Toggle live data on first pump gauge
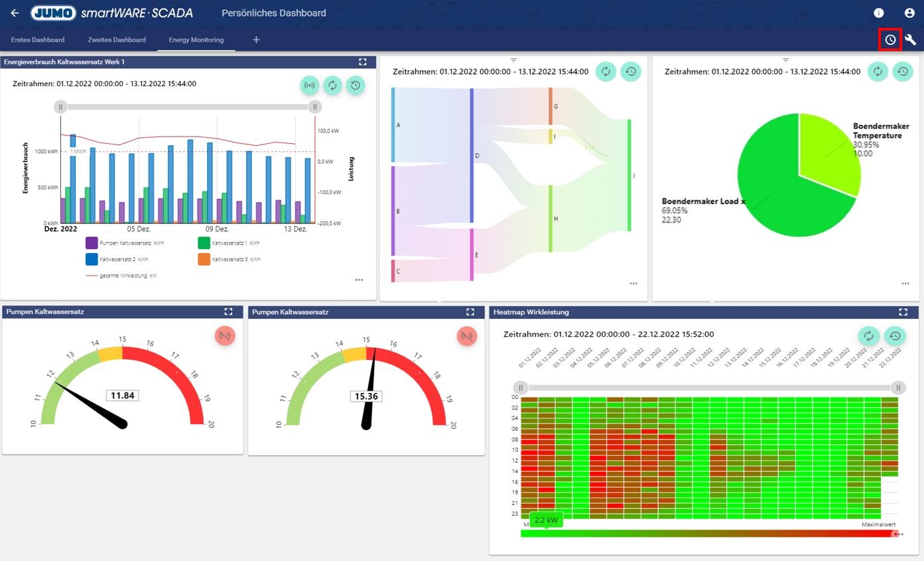924x562 pixels. point(225,336)
